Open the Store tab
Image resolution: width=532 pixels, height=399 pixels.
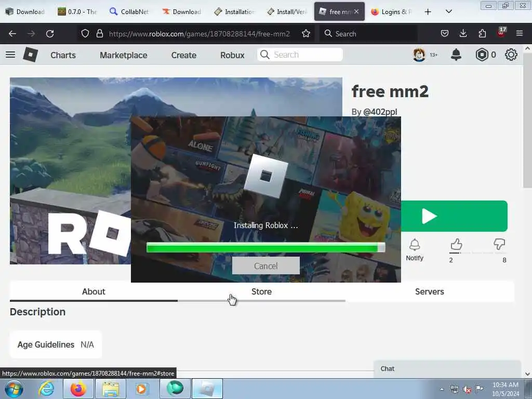[x=261, y=291]
